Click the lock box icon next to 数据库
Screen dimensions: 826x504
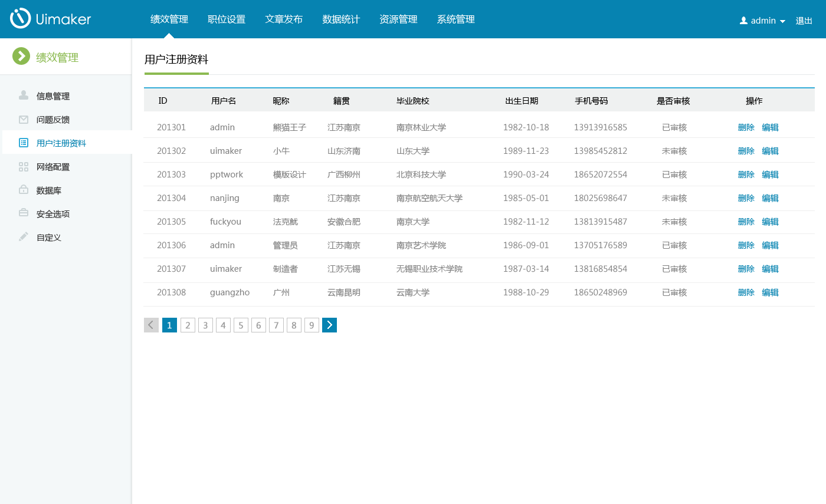pyautogui.click(x=24, y=190)
